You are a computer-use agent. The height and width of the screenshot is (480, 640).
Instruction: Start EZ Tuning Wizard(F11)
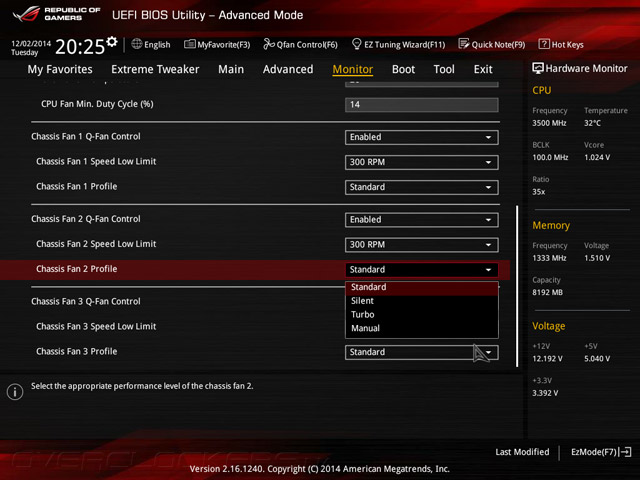pyautogui.click(x=398, y=44)
